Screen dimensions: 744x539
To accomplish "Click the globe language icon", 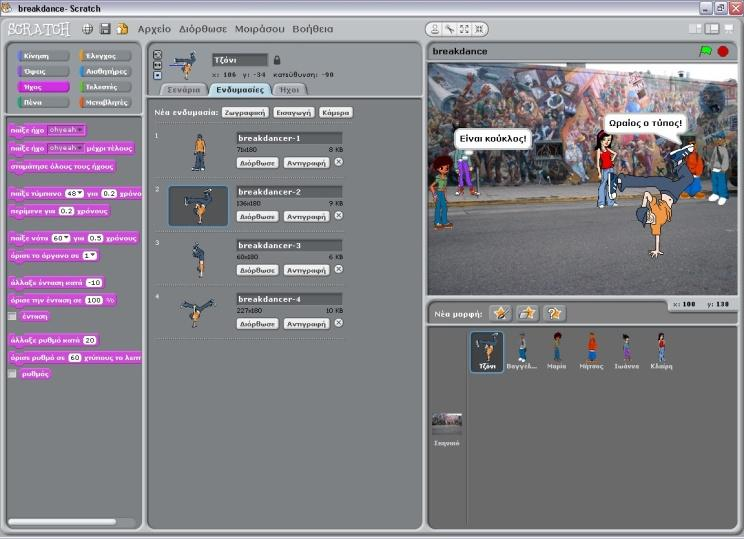I will click(87, 29).
